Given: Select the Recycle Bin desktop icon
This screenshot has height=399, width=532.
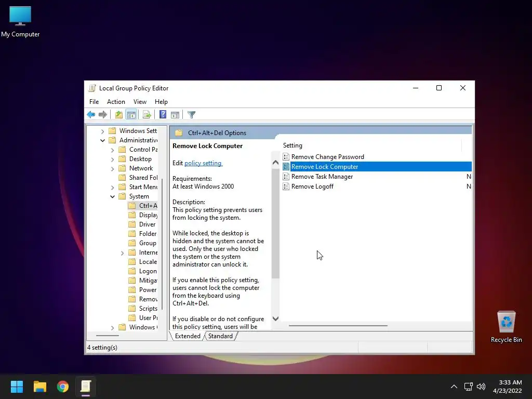Looking at the screenshot, I should (x=506, y=327).
